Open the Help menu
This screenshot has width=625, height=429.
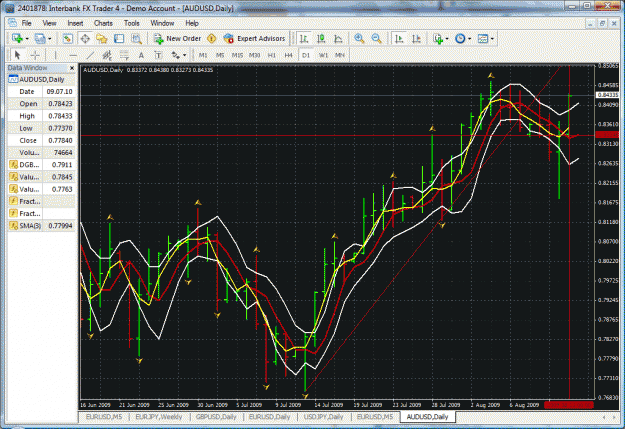coord(192,23)
